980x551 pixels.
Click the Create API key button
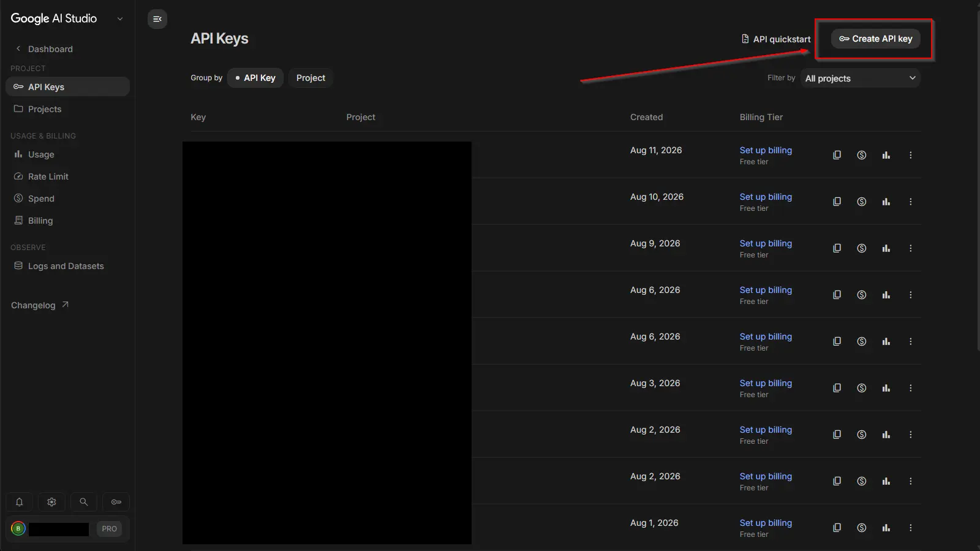(876, 39)
